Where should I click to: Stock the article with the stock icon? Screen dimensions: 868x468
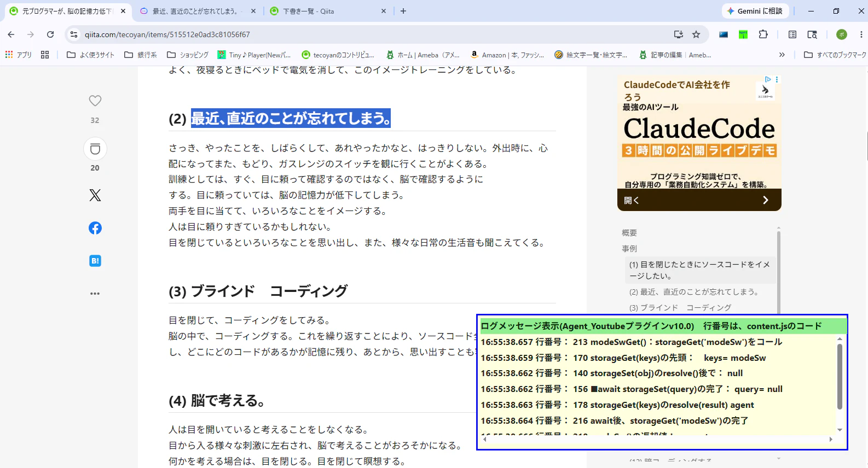[x=95, y=149]
